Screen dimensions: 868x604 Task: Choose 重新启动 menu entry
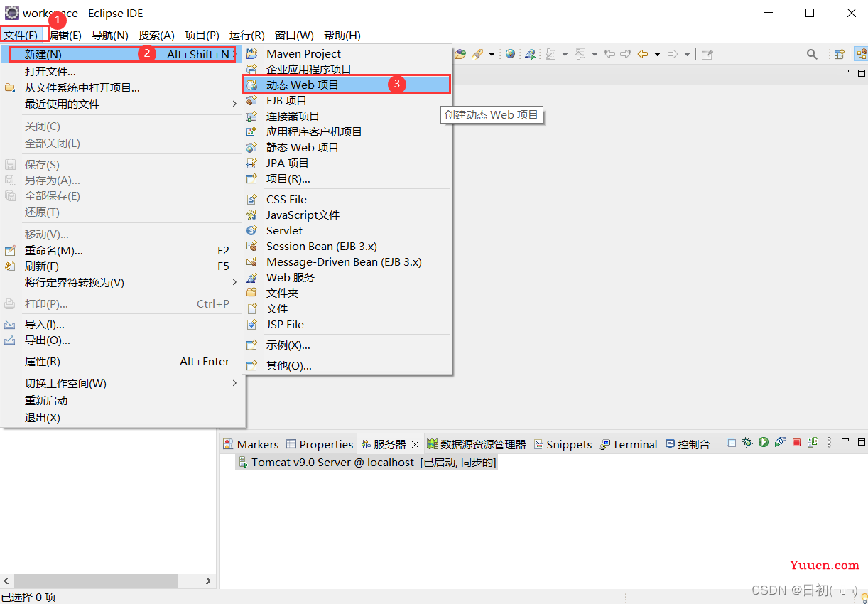point(122,400)
